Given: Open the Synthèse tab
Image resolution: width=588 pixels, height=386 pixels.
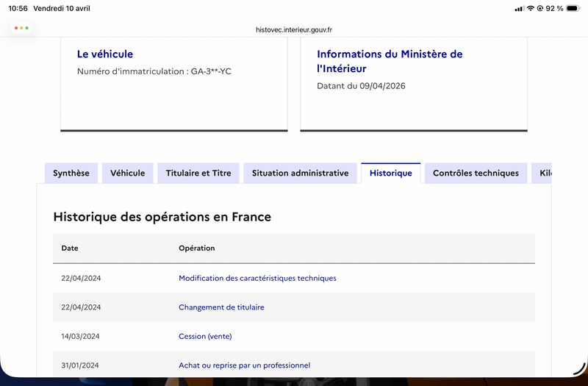Looking at the screenshot, I should [x=71, y=173].
